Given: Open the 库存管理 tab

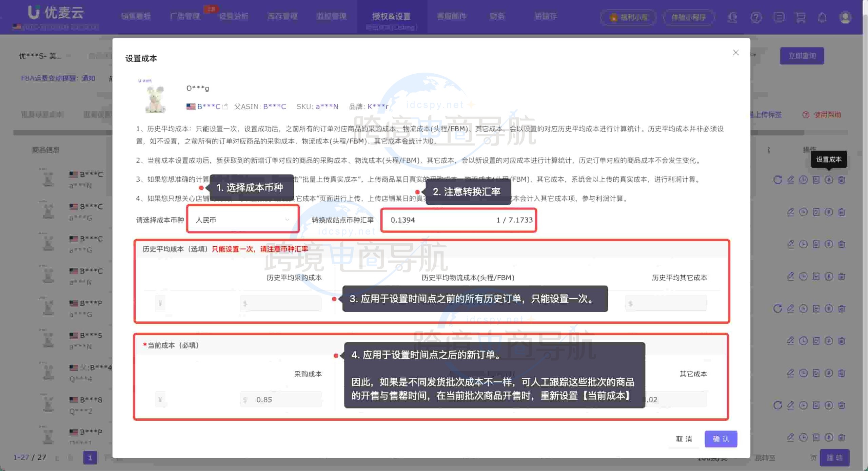Looking at the screenshot, I should coord(282,16).
